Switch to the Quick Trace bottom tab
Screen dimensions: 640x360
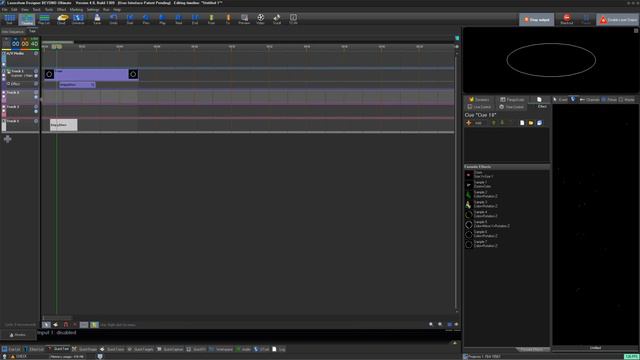[112, 349]
